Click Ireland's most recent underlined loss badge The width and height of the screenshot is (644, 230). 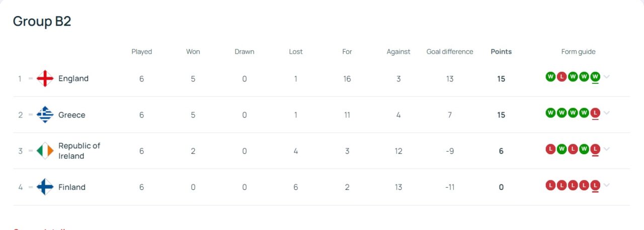595,149
